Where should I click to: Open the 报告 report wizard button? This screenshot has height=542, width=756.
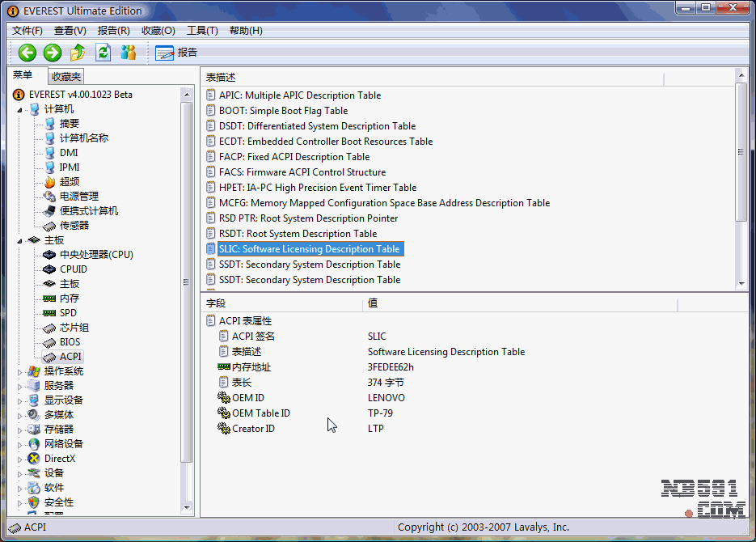pyautogui.click(x=176, y=53)
